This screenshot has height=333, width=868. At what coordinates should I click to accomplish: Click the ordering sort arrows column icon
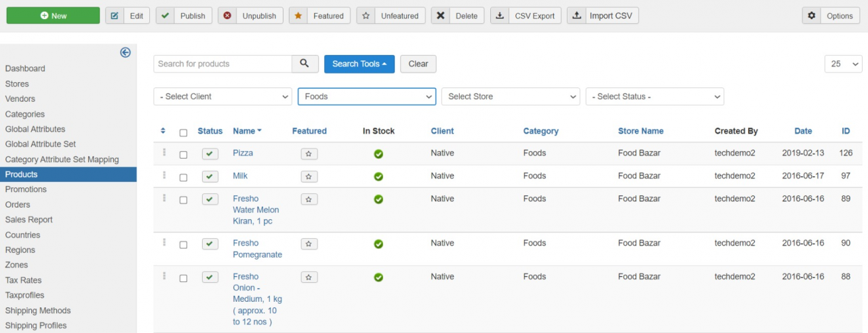(163, 131)
